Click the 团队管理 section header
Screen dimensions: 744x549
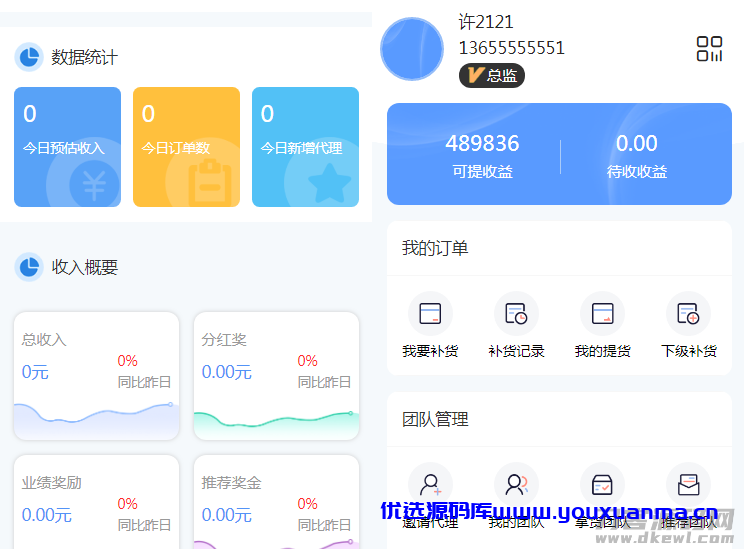click(559, 419)
